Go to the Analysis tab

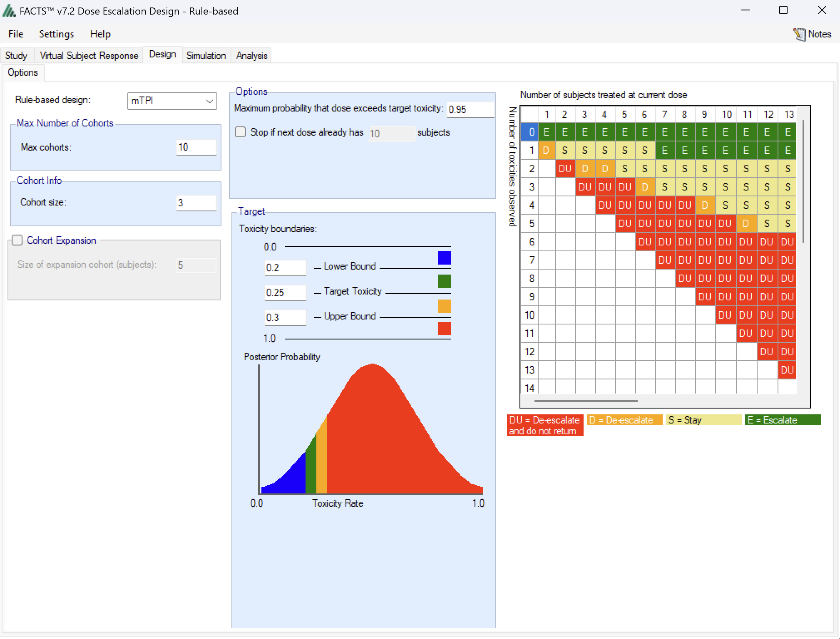pyautogui.click(x=251, y=56)
